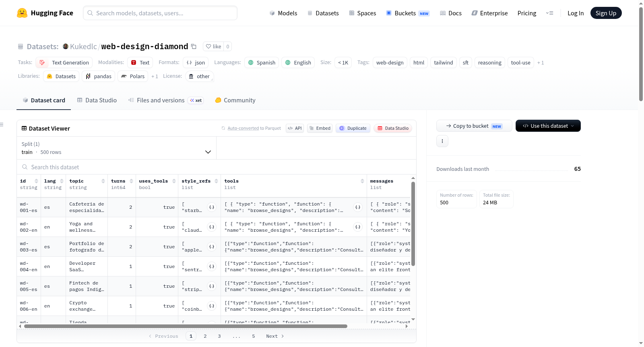644x347 pixels.
Task: Click Copy to bucket button
Action: [x=474, y=126]
